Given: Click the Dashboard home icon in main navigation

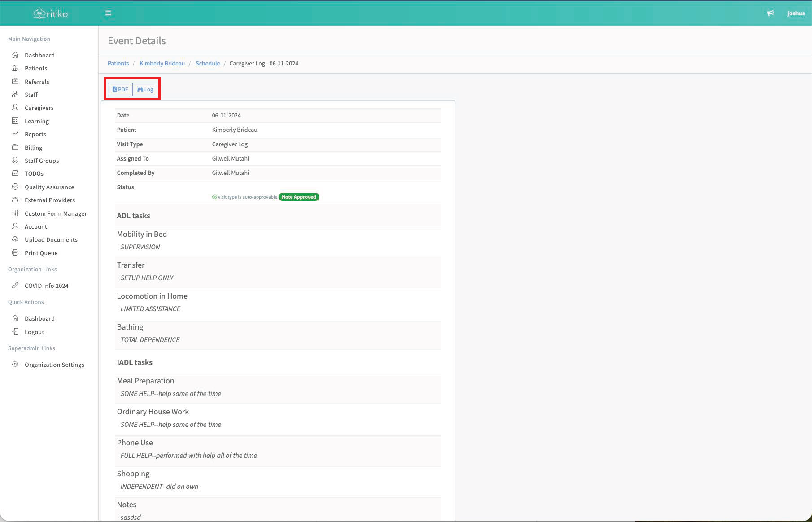Looking at the screenshot, I should tap(15, 55).
